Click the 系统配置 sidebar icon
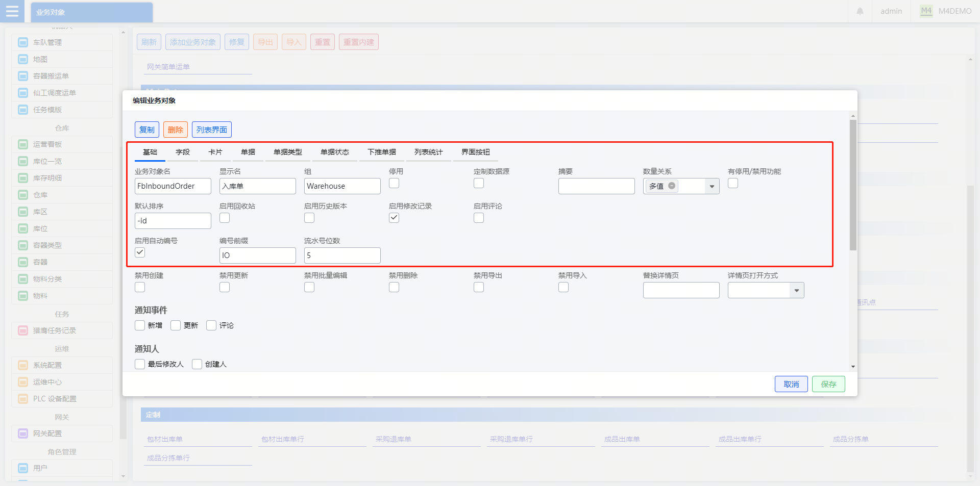 [x=23, y=365]
